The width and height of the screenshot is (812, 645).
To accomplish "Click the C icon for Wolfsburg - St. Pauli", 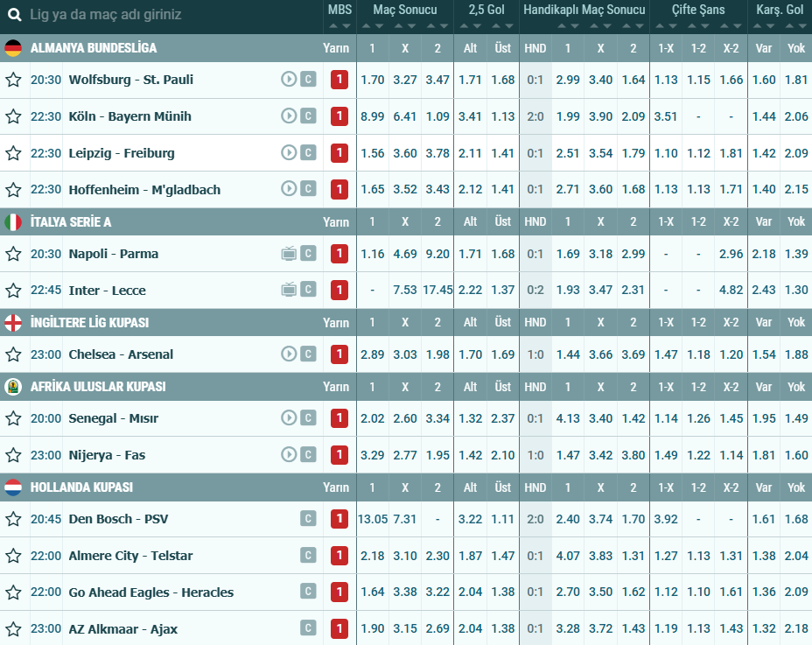I will (308, 80).
